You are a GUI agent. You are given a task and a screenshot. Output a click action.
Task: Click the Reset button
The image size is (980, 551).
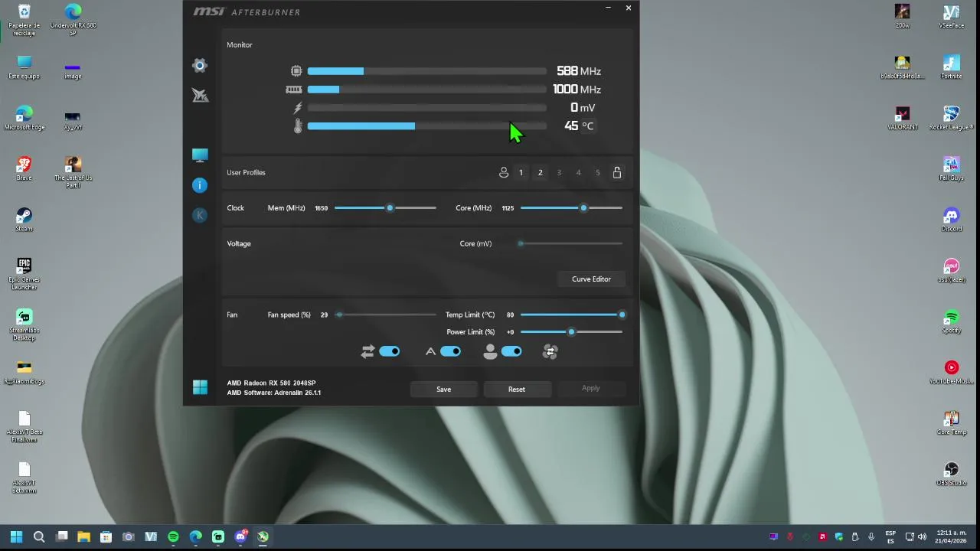pos(517,389)
